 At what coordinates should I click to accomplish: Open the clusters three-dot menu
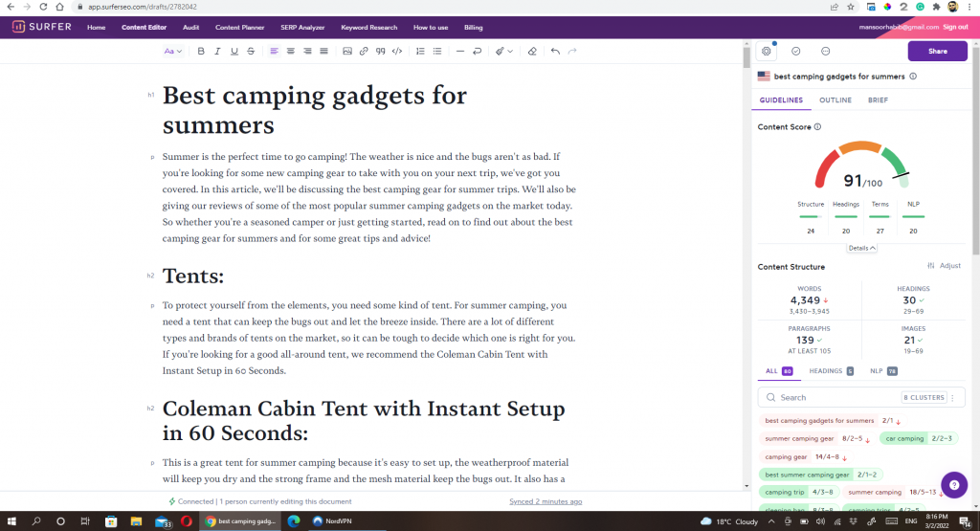point(952,397)
